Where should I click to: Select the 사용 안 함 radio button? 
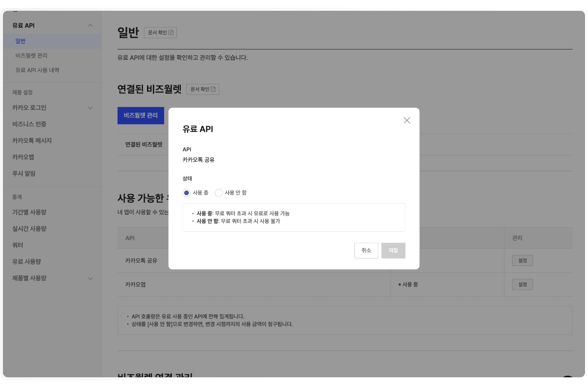[219, 193]
